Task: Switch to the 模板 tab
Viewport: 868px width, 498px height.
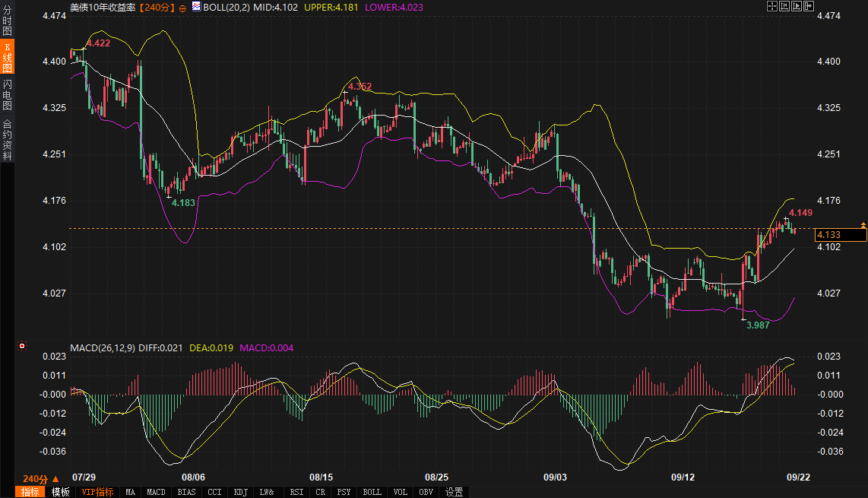Action: coord(60,492)
